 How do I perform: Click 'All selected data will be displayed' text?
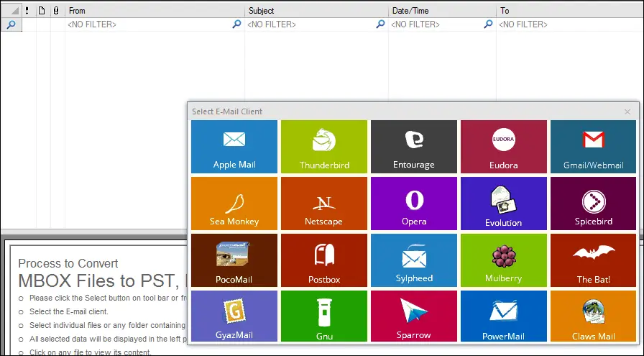tap(109, 339)
